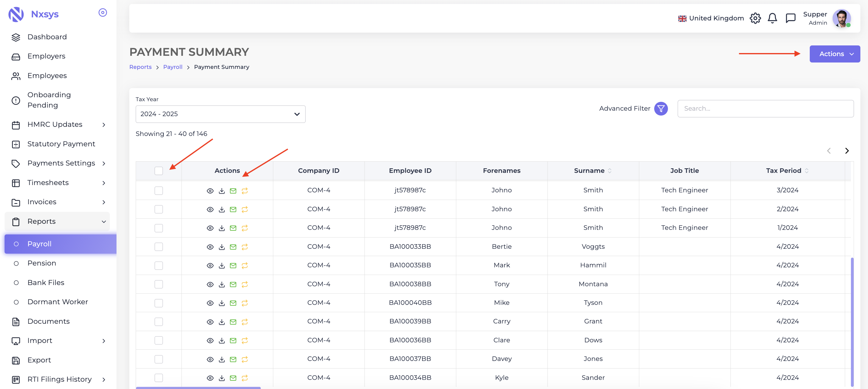Select United Kingdom region selector
Screen dimensions: 868x389
tap(711, 18)
